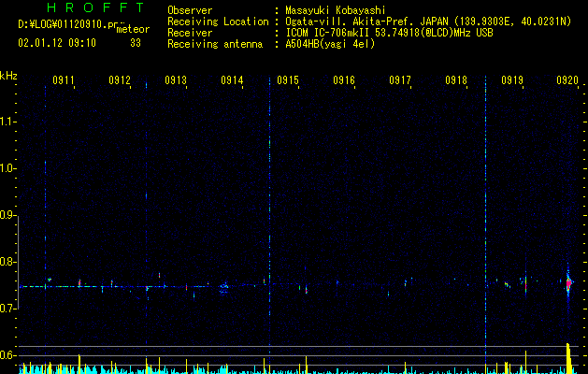Click the Receiving Location field label
Image resolution: width=588 pixels, height=374 pixels.
pyautogui.click(x=218, y=22)
